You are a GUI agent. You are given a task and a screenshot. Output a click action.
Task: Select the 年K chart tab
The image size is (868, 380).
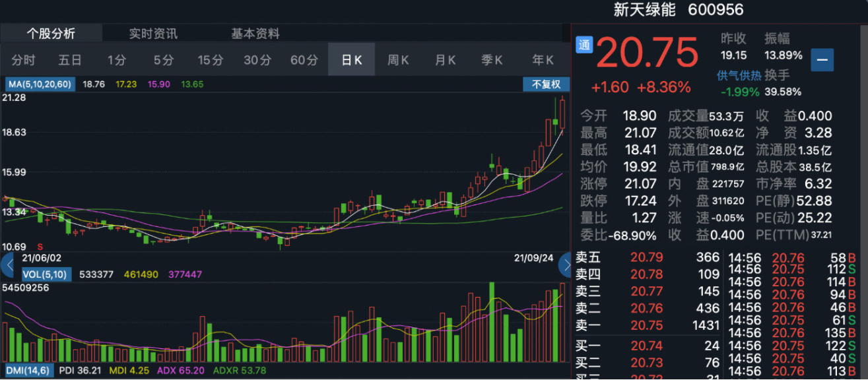[543, 60]
